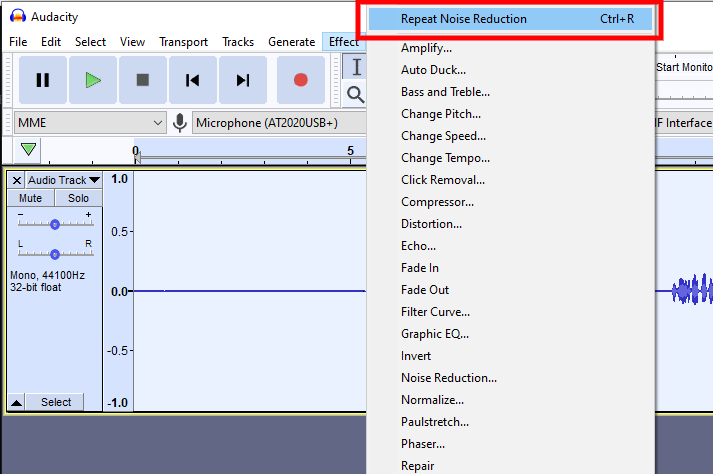This screenshot has width=713, height=474.
Task: Click the "Mono, 44100Hz" track info text
Action: click(x=47, y=275)
